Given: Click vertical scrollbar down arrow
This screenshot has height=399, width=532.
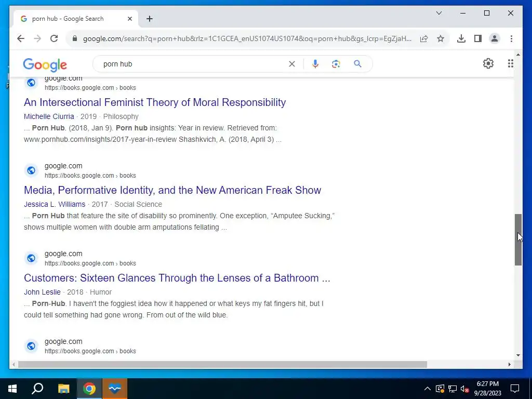Looking at the screenshot, I should (518, 355).
